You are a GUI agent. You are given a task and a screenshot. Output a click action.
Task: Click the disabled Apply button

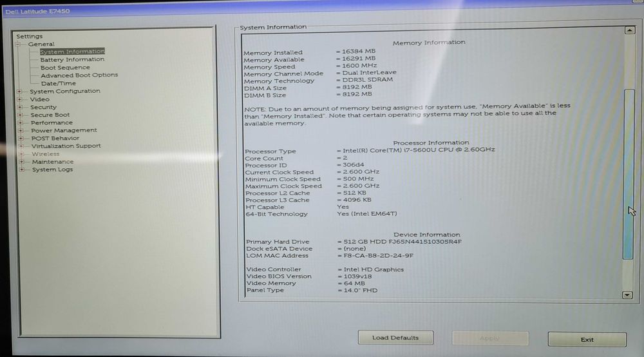490,338
